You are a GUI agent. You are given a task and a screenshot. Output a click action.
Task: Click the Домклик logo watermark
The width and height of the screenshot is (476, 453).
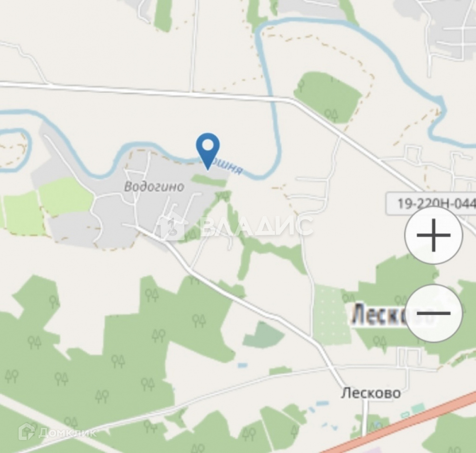coord(58,432)
